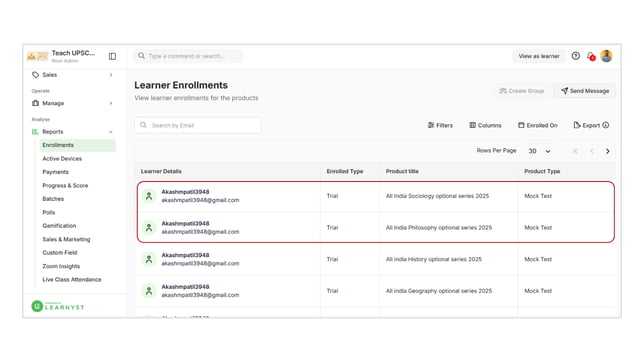The height and width of the screenshot is (362, 644).
Task: Click the Export info icon
Action: click(605, 125)
